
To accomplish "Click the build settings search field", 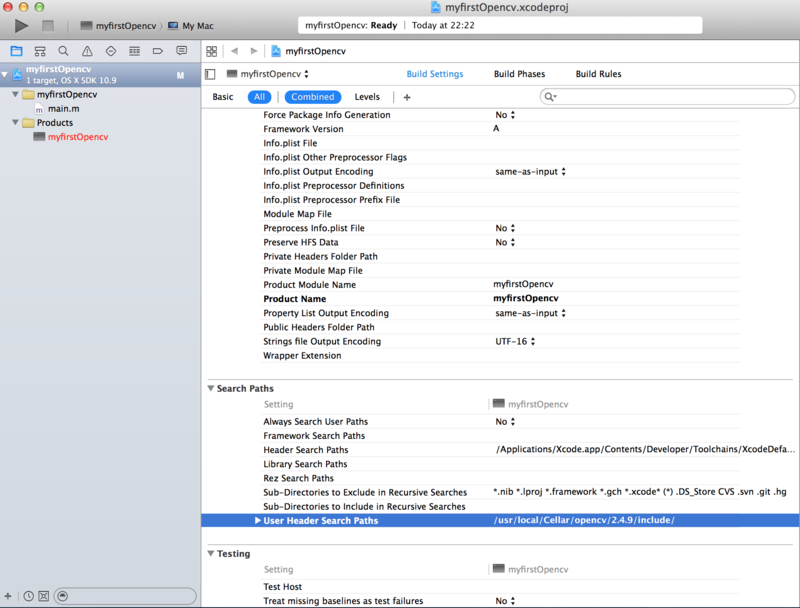I will (667, 96).
